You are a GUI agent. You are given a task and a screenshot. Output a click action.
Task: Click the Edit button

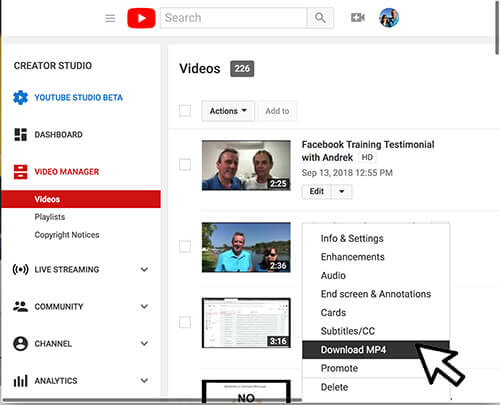coord(317,191)
